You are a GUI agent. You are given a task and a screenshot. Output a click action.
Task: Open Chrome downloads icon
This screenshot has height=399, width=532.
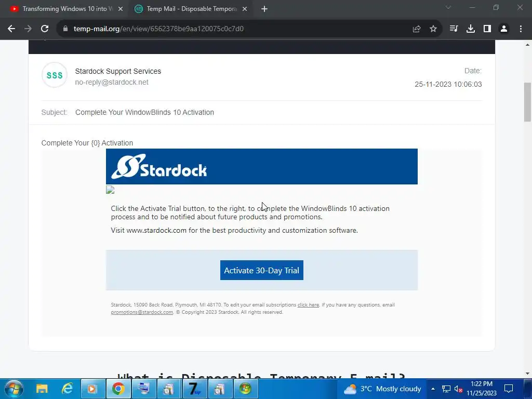coord(471,29)
